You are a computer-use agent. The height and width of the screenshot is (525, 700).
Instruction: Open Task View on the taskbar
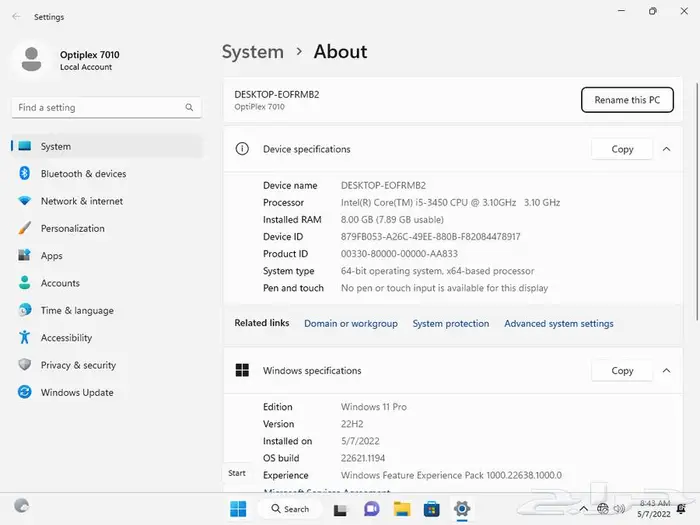coord(340,509)
